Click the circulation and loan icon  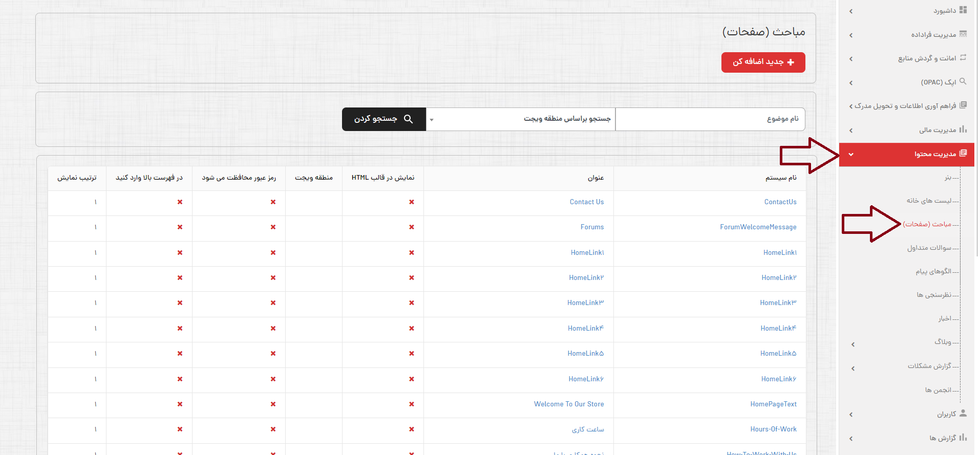[x=963, y=58]
